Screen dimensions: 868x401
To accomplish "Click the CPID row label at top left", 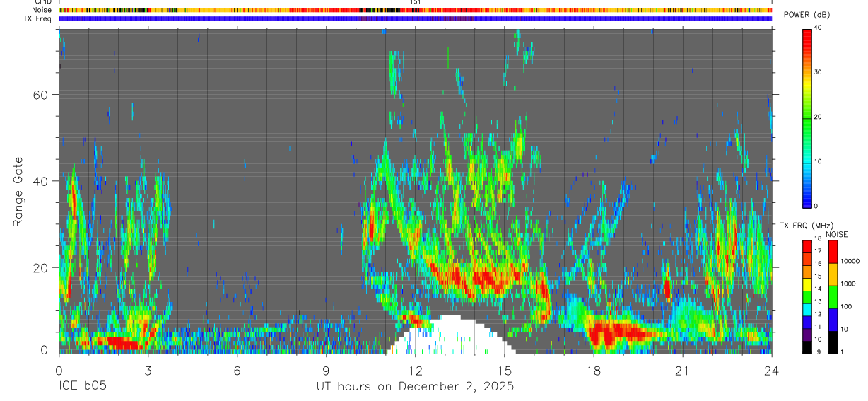I will [x=44, y=2].
